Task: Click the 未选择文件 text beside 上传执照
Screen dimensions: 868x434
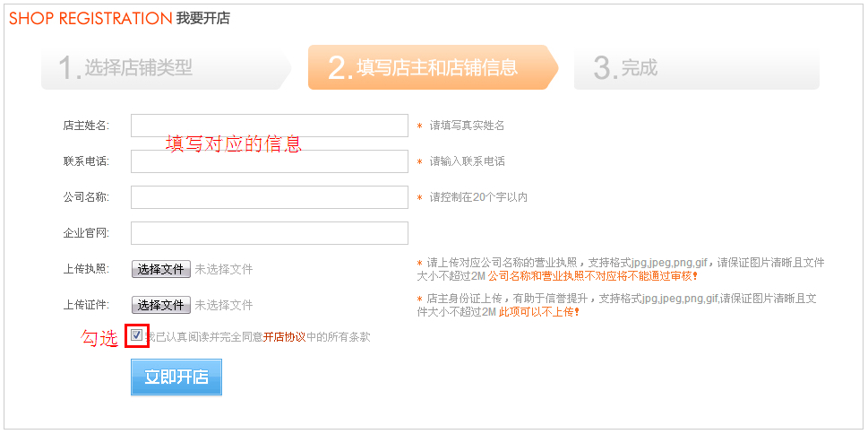Action: [x=224, y=269]
